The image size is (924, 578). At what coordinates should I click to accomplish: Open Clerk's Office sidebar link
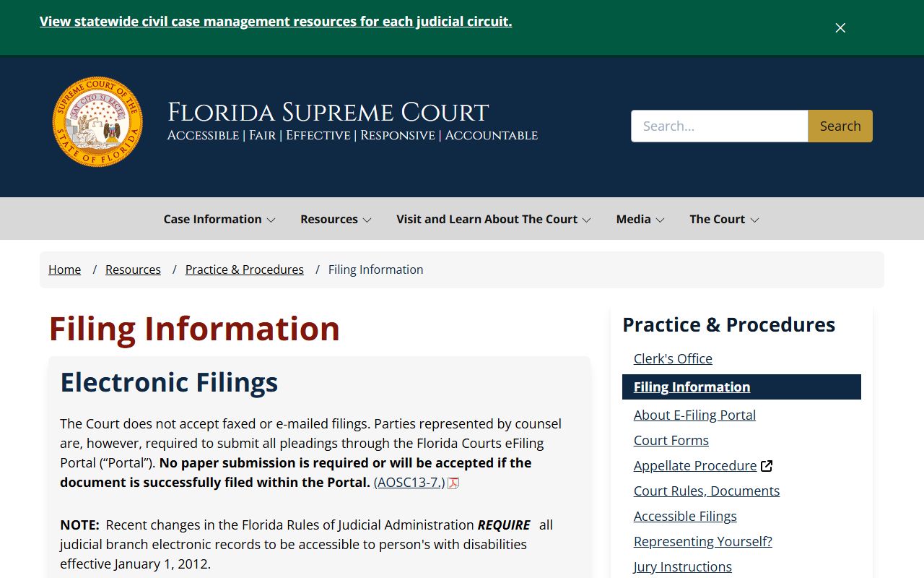click(x=673, y=358)
